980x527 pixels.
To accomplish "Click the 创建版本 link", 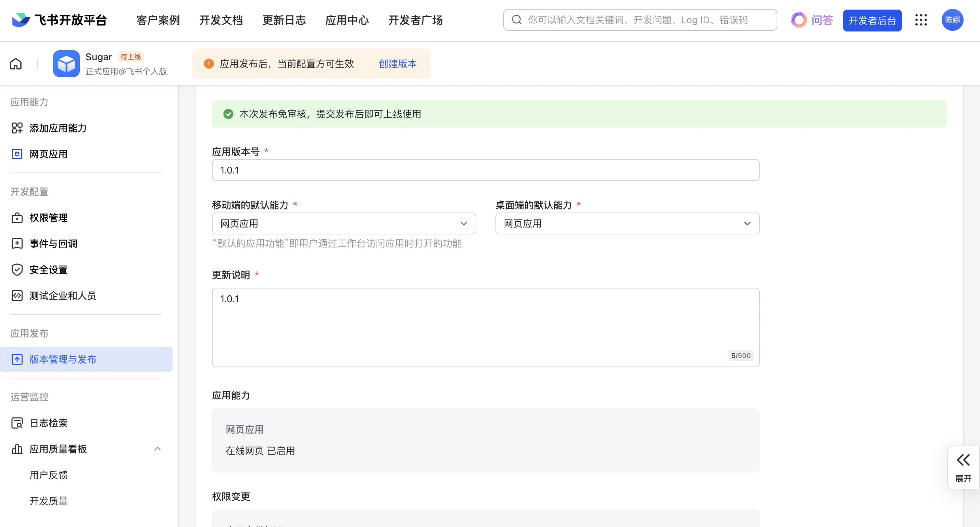I will 398,64.
